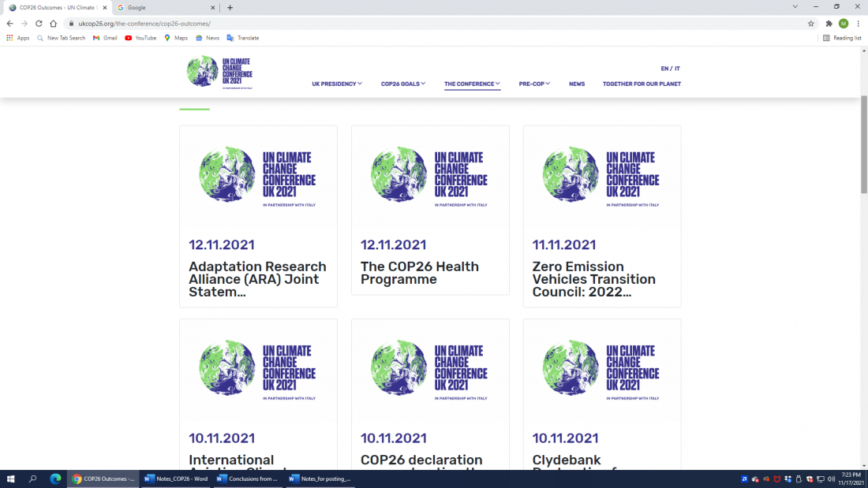Close the COP26 Outcomes tab
868x488 pixels.
pos(105,8)
